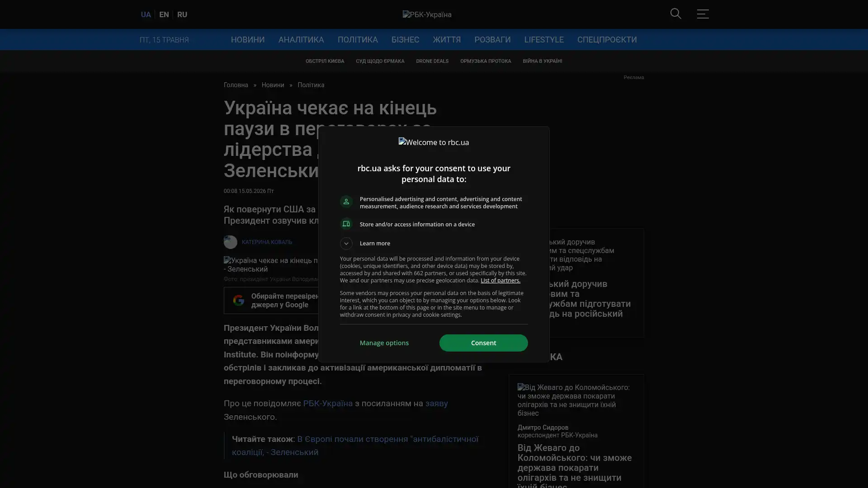Image resolution: width=868 pixels, height=488 pixels.
Task: Click the ПТ, 15 ТРАВНЯ date label
Action: coord(164,40)
